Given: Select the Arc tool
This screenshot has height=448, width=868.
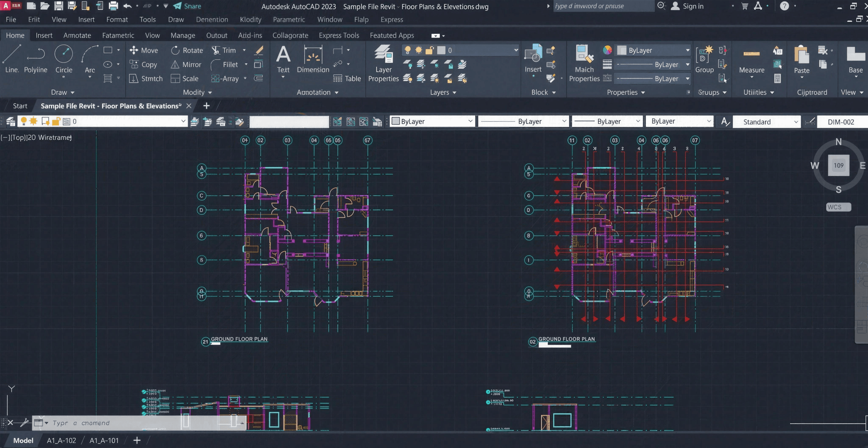Looking at the screenshot, I should coord(90,59).
